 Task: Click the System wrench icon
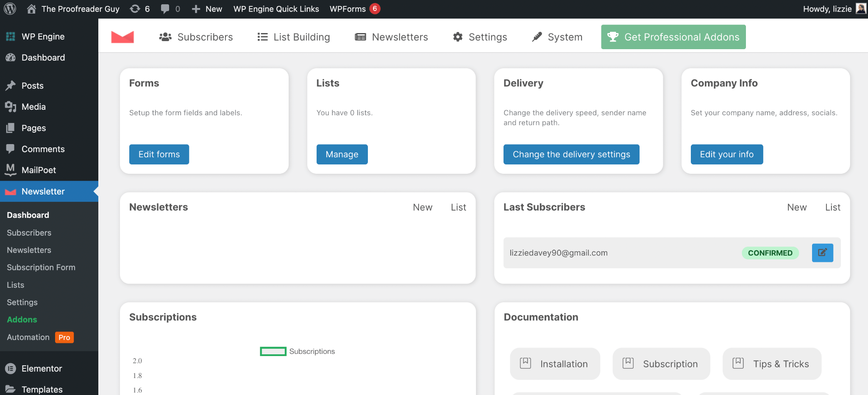537,37
